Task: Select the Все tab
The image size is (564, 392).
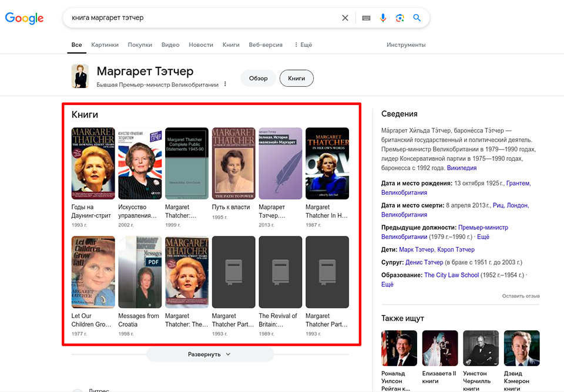Action: tap(76, 45)
